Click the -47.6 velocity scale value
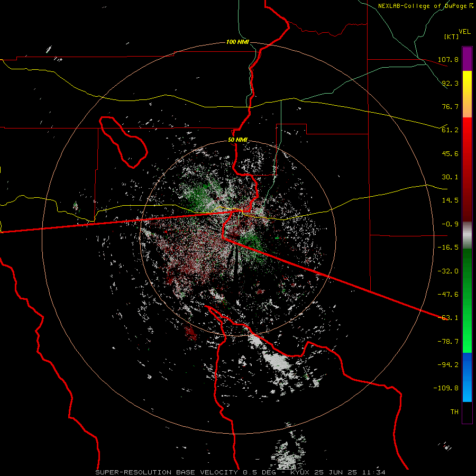Screen dimensions: 476x476 click(x=448, y=295)
